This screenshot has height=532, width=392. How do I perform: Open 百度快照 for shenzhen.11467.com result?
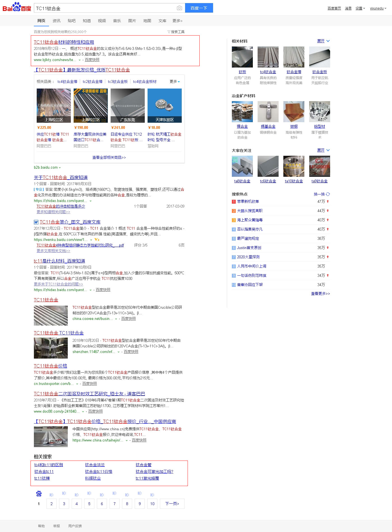click(x=131, y=352)
